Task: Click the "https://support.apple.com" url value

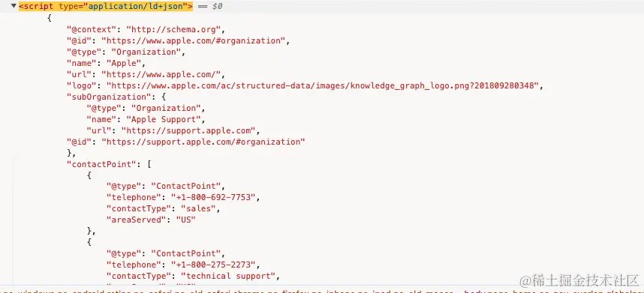Action: [x=188, y=130]
